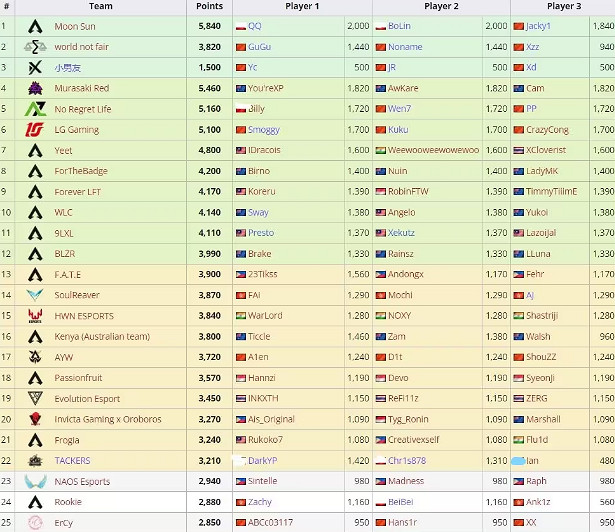Open player QQ's profile link
Viewport: 615px width, 532px height.
click(x=254, y=26)
